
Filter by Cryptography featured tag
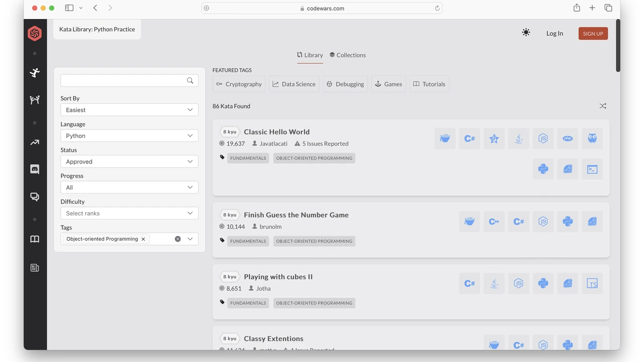pyautogui.click(x=239, y=84)
